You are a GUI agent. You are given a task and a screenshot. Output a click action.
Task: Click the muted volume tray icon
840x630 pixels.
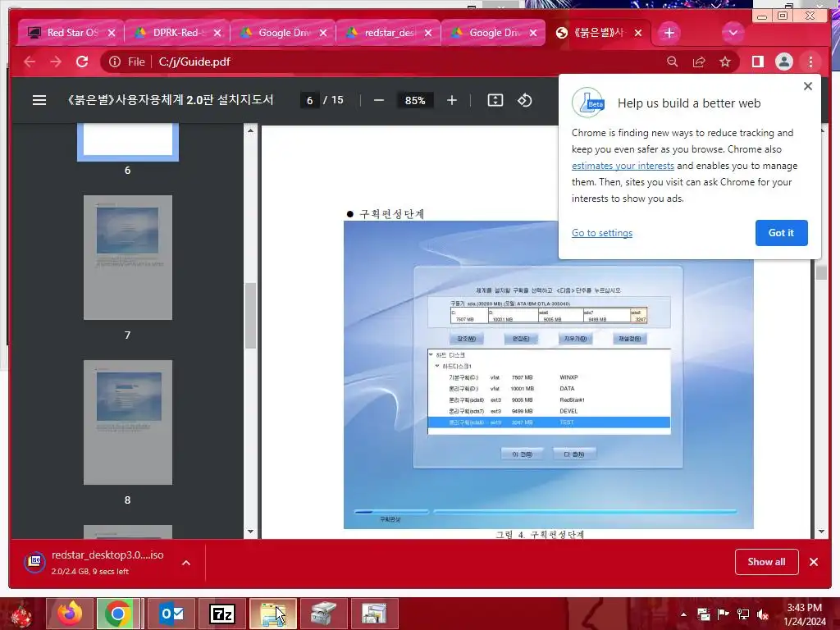coord(763,614)
